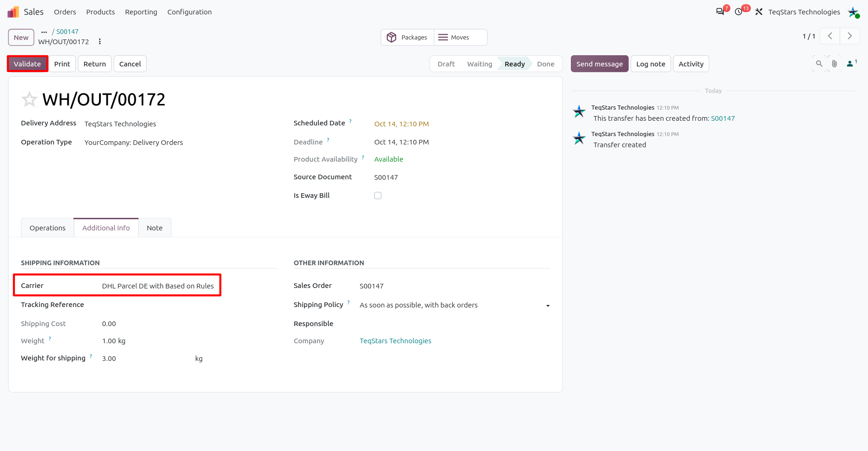Open TeqStars Technologies company link
This screenshot has height=451, width=868.
[x=395, y=341]
